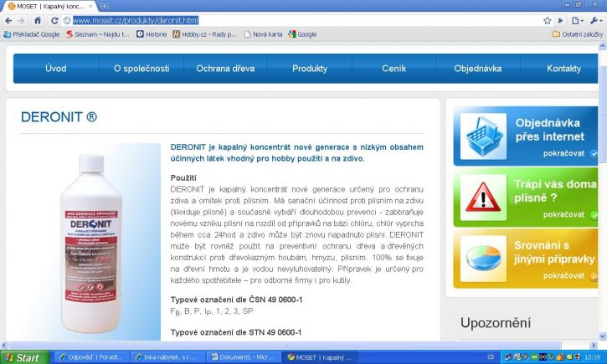Click the Použití section heading

[183, 178]
